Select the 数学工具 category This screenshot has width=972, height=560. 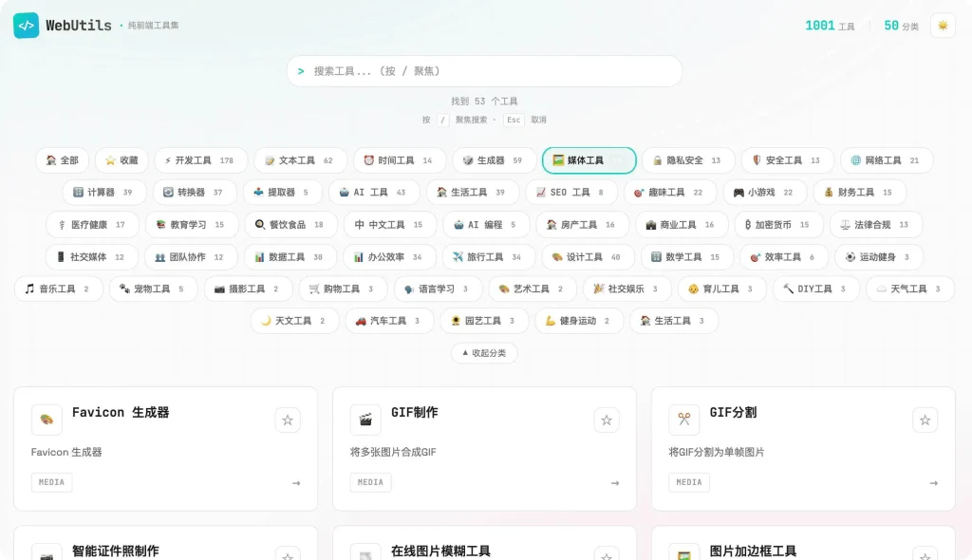(x=687, y=256)
